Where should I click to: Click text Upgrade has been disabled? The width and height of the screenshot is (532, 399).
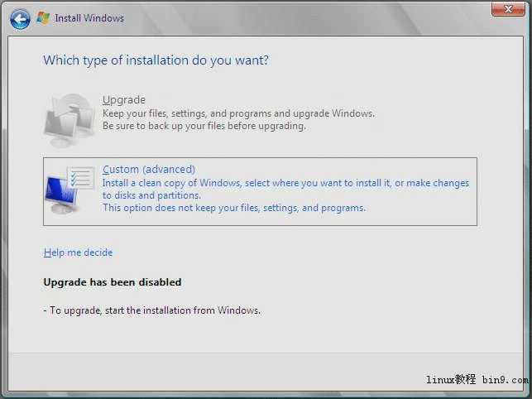pos(113,282)
